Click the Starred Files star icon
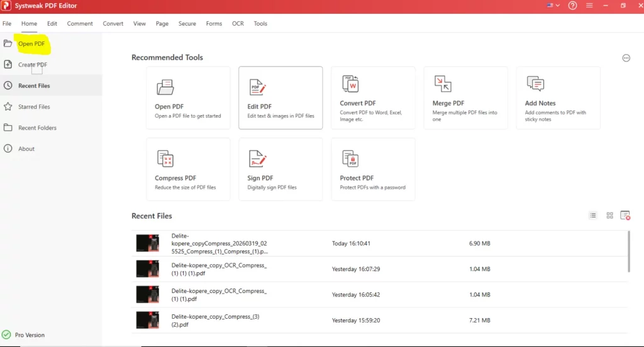This screenshot has height=347, width=644. 8,106
